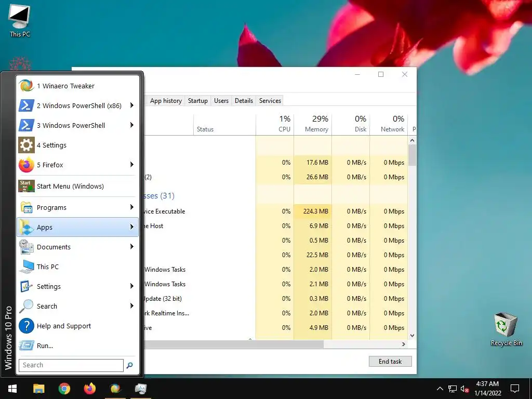Select the 224.3 MB memory cell

[x=313, y=211]
